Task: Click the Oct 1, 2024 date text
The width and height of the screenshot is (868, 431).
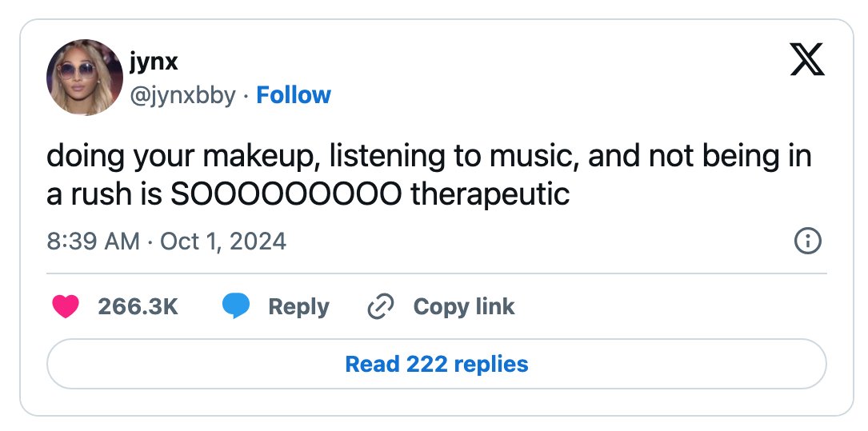Action: [x=223, y=241]
